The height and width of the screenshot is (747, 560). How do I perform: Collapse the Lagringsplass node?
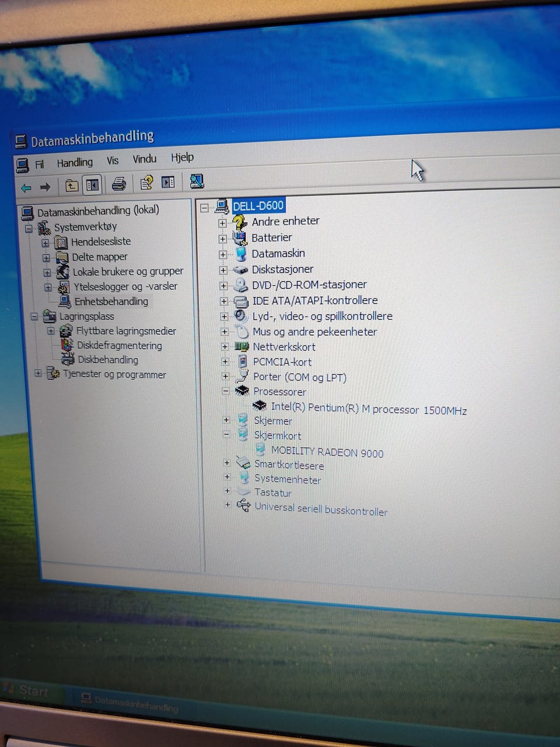coord(34,317)
